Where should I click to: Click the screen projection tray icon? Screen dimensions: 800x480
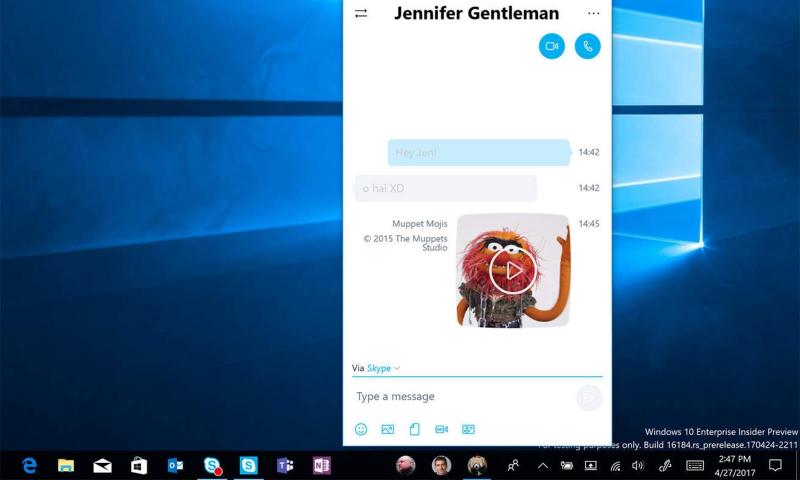pyautogui.click(x=590, y=465)
